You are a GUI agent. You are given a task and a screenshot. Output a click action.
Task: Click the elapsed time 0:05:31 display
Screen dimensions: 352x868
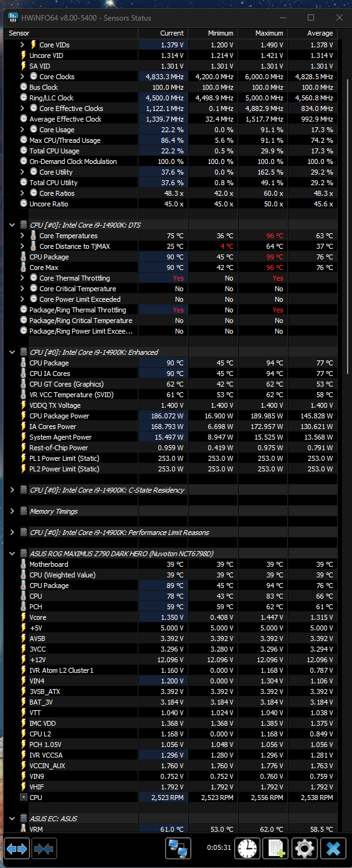coord(220,849)
